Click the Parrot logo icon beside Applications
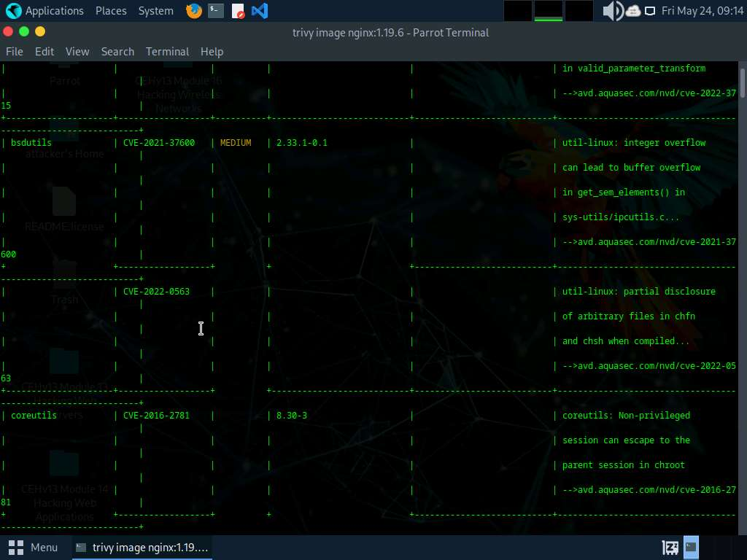747x560 pixels. tap(13, 11)
